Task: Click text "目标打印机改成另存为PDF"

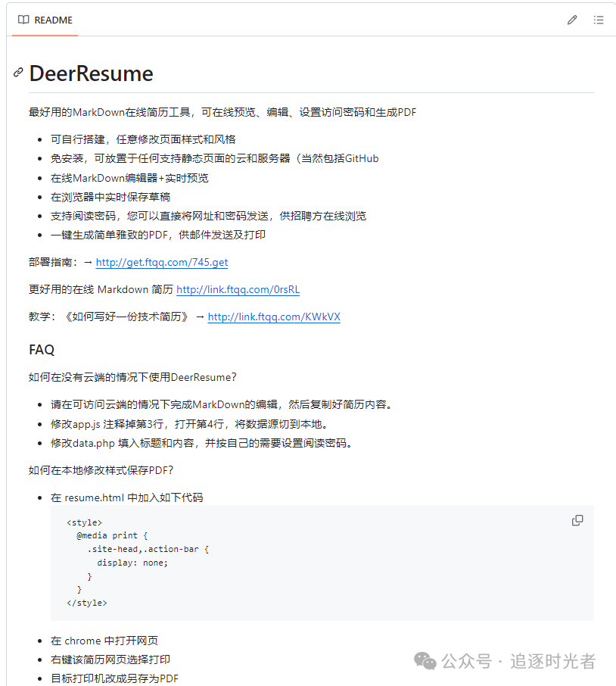Action: click(114, 678)
